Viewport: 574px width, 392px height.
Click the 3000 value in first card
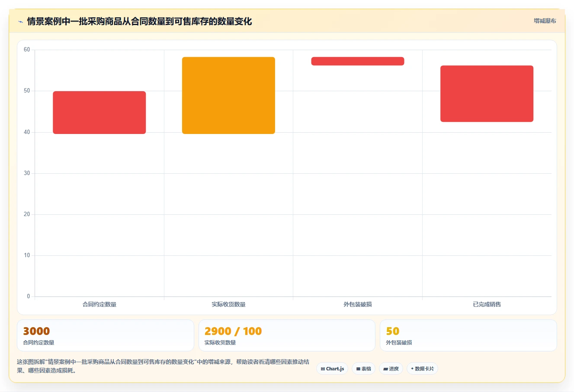(x=36, y=331)
